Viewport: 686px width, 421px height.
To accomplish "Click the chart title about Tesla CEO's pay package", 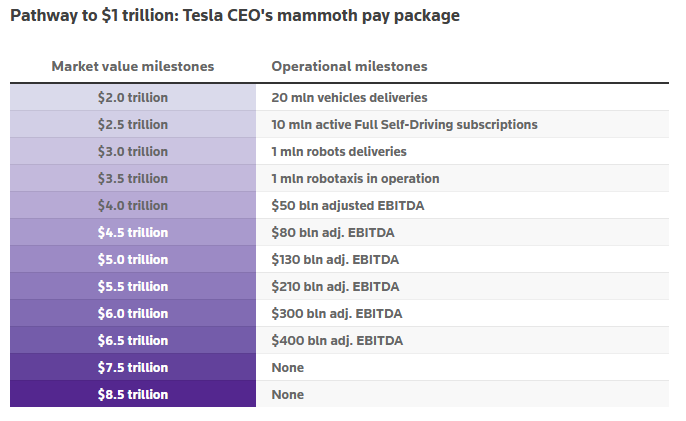I will click(235, 17).
